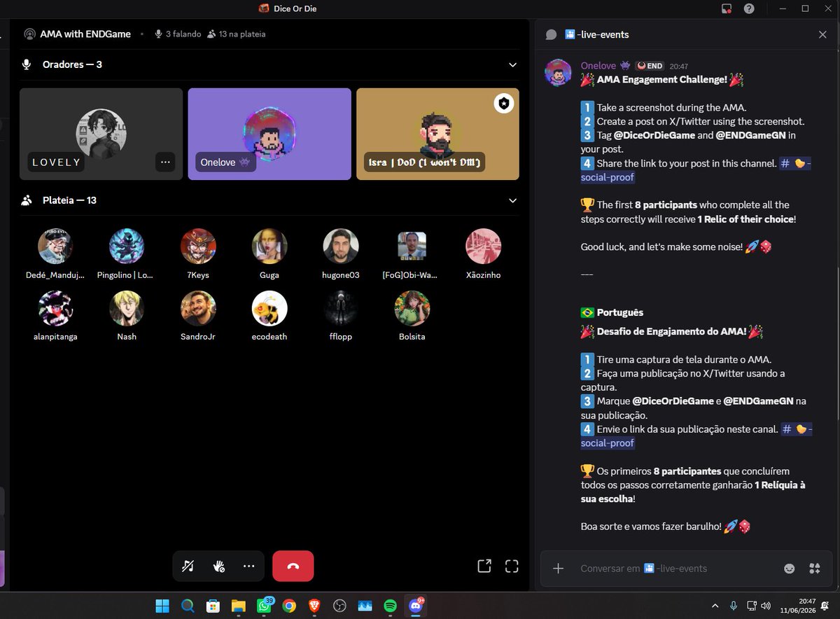
Task: Toggle full screen mode
Action: coord(512,566)
